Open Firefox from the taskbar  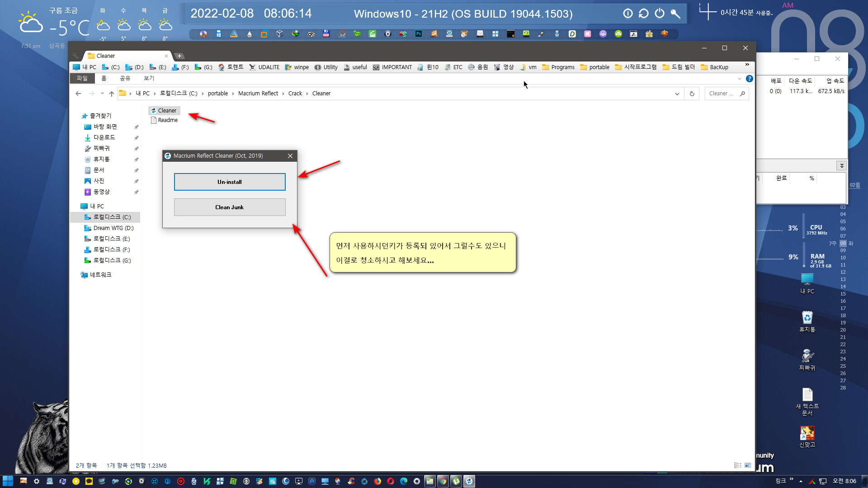[377, 482]
